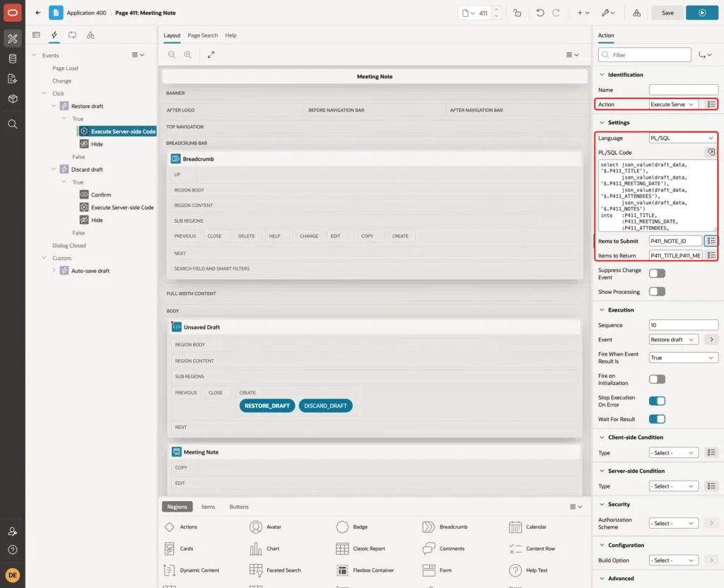Screen dimensions: 724x588
Task: Expand the Auto-save draft tree node
Action: pyautogui.click(x=54, y=271)
